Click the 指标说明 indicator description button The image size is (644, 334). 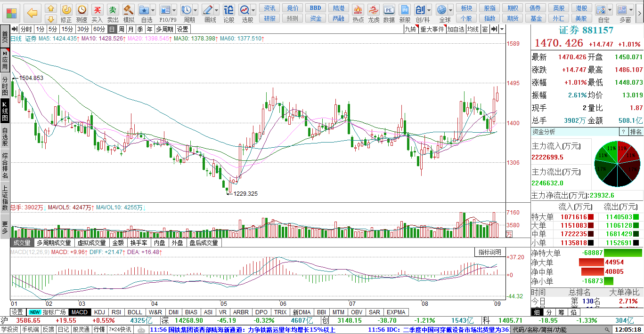pyautogui.click(x=490, y=253)
